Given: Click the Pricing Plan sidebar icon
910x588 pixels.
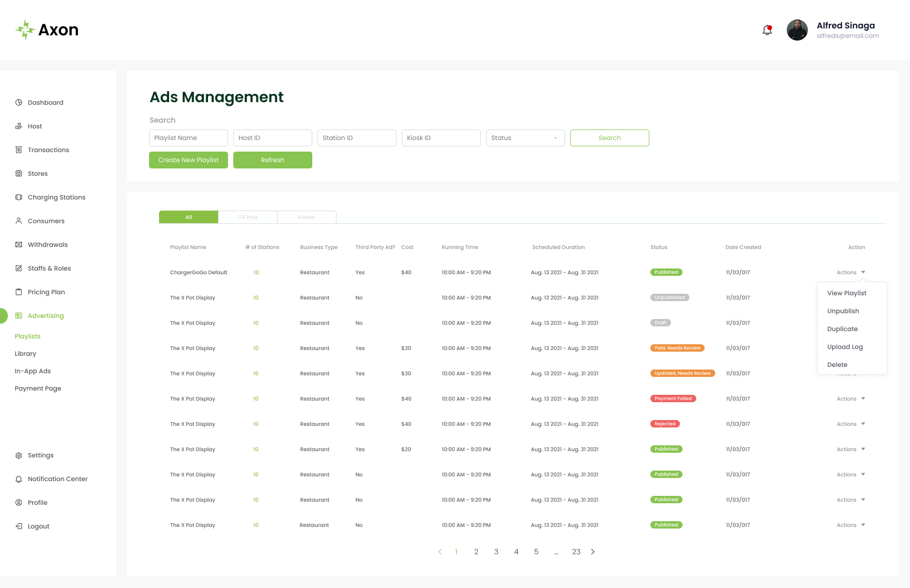Looking at the screenshot, I should [18, 292].
